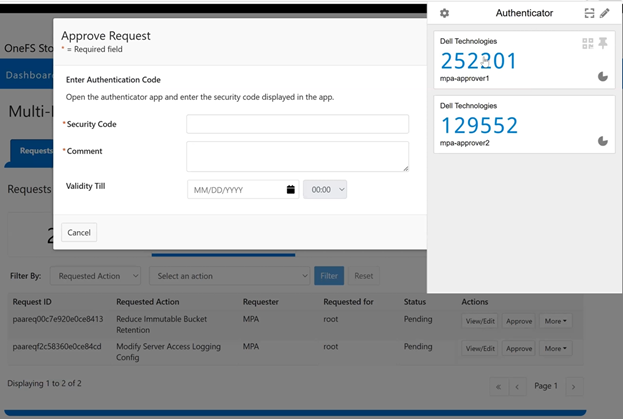
Task: Pin the mpa-approver1 account entry
Action: pyautogui.click(x=603, y=43)
